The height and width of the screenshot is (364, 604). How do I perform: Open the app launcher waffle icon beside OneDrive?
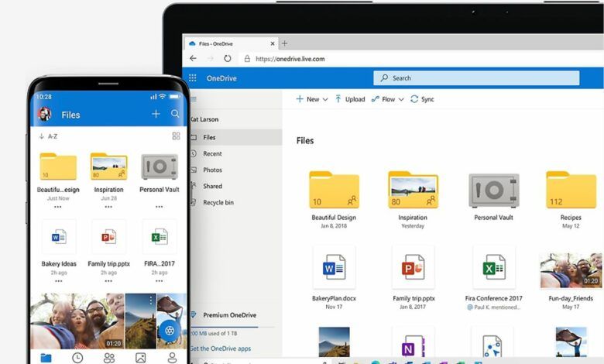(x=193, y=78)
